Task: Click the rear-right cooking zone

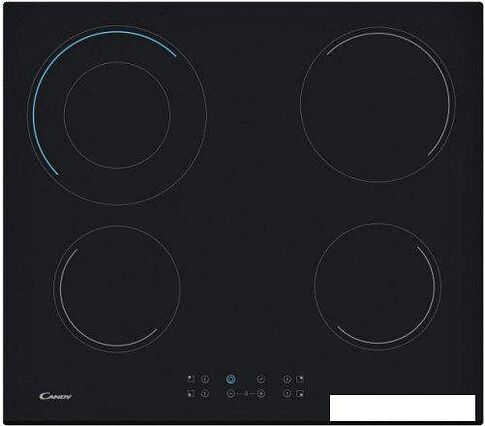Action: [x=378, y=104]
